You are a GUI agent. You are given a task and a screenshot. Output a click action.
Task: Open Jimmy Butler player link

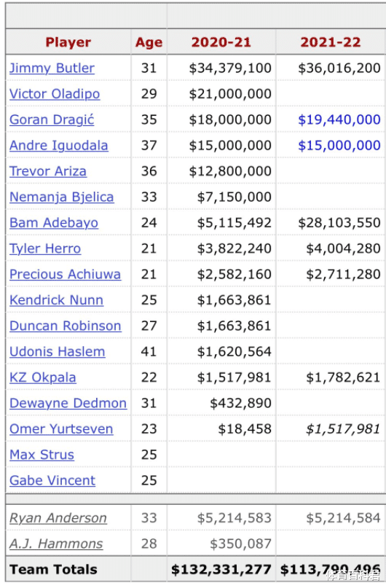[x=52, y=68]
